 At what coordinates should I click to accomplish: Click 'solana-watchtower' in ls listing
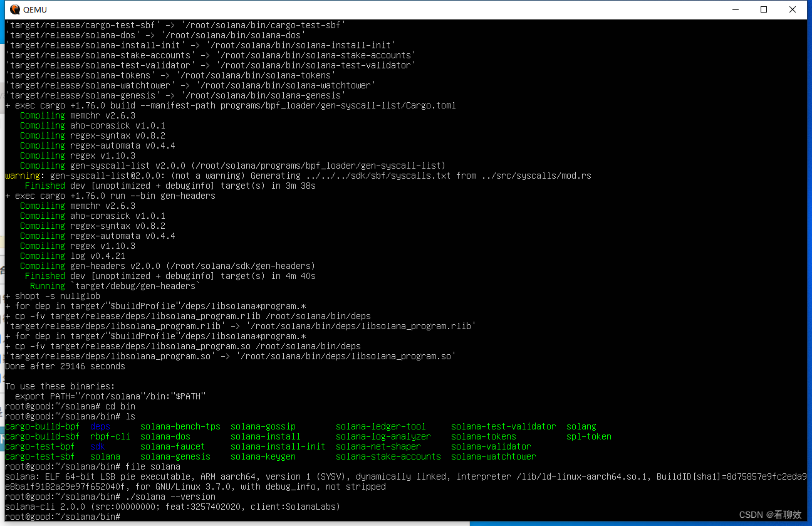point(494,456)
